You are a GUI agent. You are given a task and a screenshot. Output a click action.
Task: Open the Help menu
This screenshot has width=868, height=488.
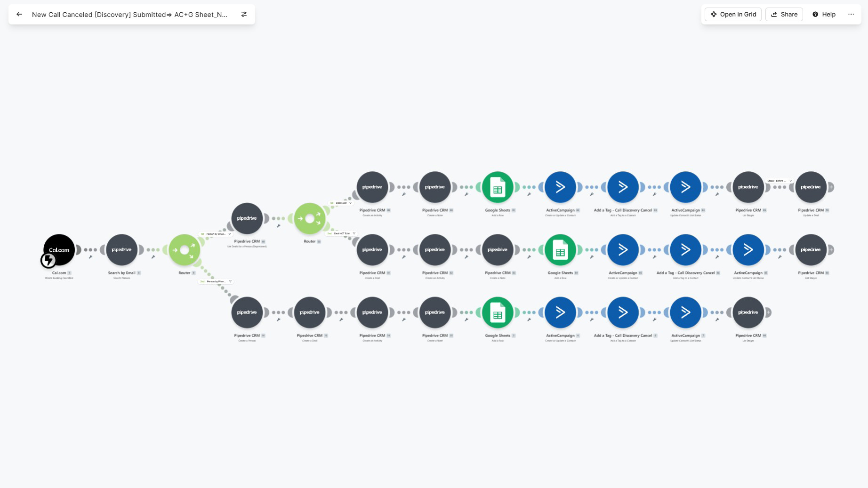tap(824, 15)
